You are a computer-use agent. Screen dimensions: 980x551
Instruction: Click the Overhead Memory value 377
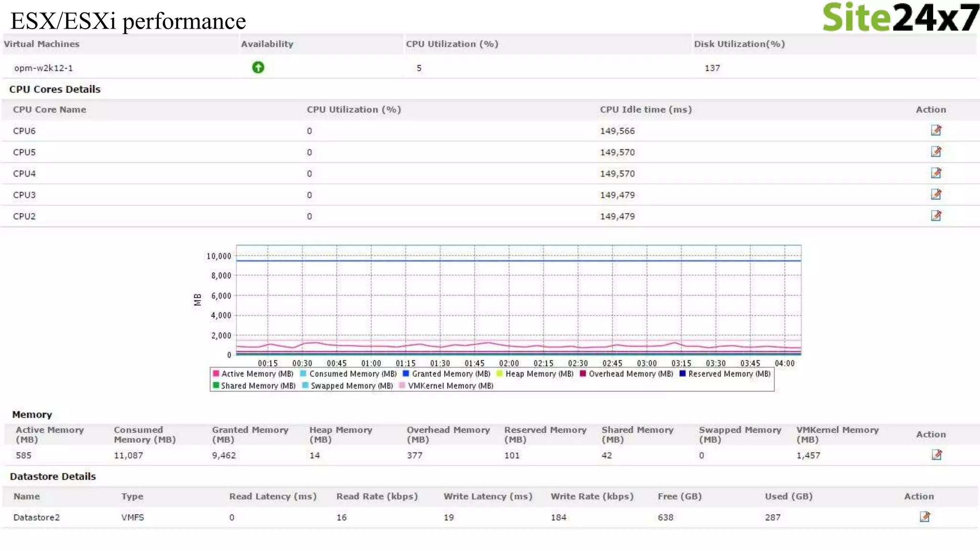(x=415, y=455)
